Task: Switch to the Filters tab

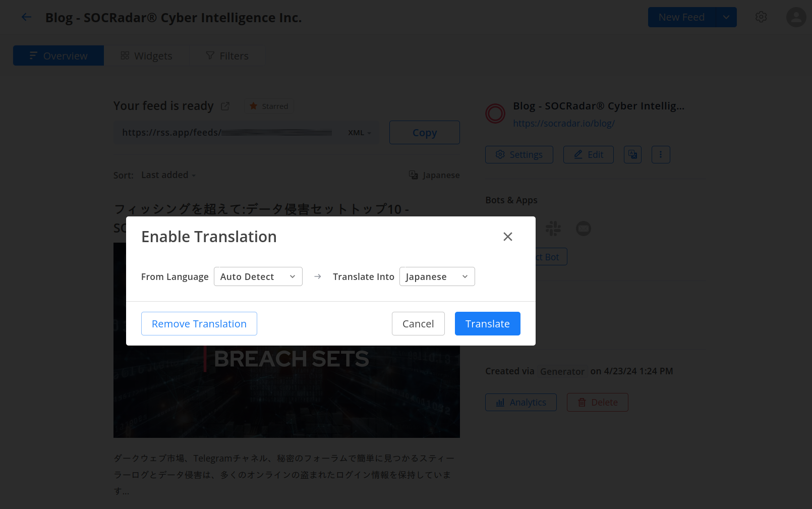Action: (227, 56)
